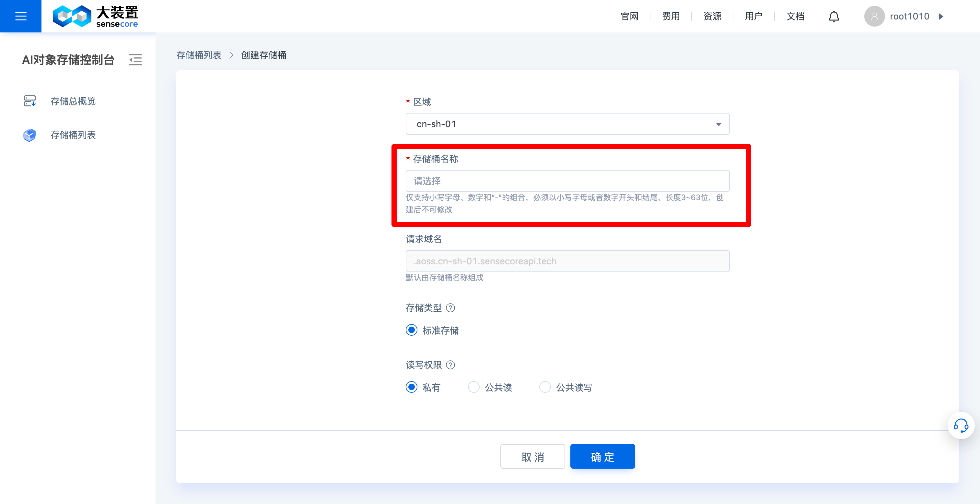
Task: Choose 公共读 permission radio
Action: tap(474, 387)
